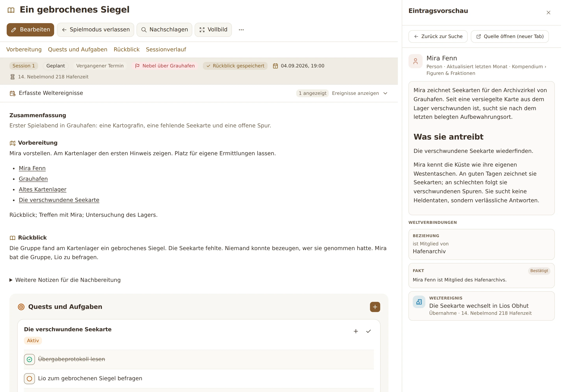Click the Nebel über Grauhafen campaign flag

click(165, 66)
